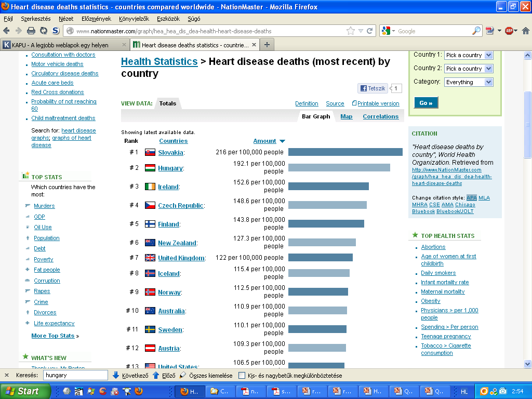Click the ABP Adblock Plus icon
Image resolution: width=532 pixels, height=399 pixels.
[x=509, y=31]
